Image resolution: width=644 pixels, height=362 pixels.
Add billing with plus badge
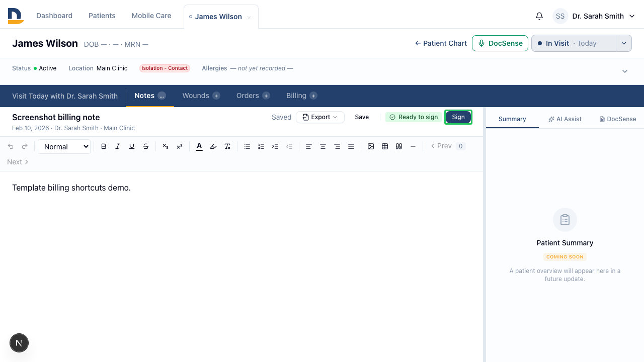(313, 96)
